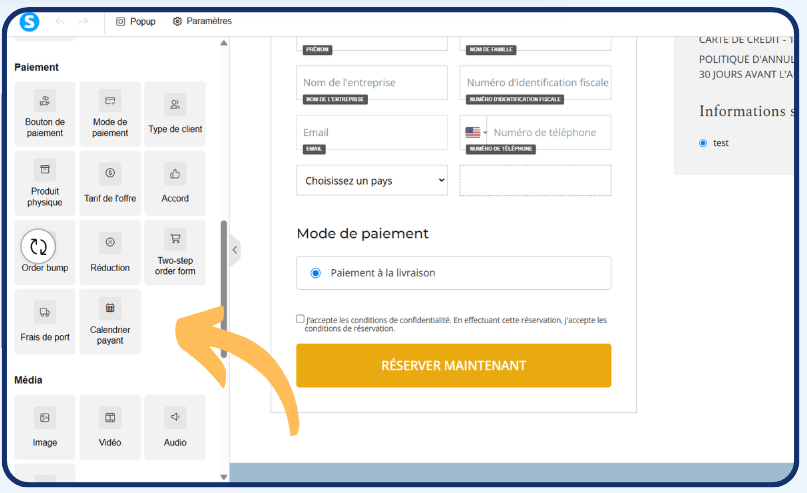Select the Produit physique element

click(x=45, y=183)
